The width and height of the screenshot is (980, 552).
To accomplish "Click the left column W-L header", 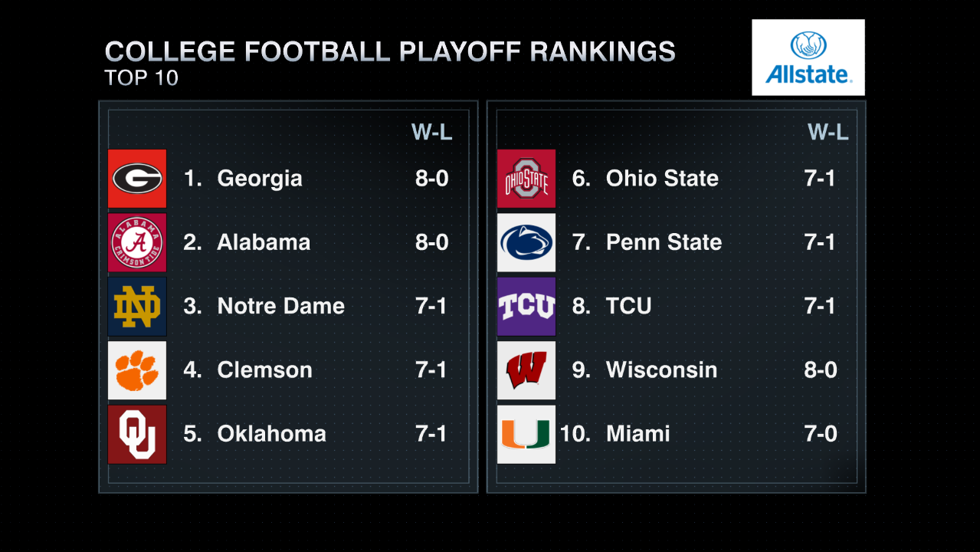I will click(x=432, y=133).
